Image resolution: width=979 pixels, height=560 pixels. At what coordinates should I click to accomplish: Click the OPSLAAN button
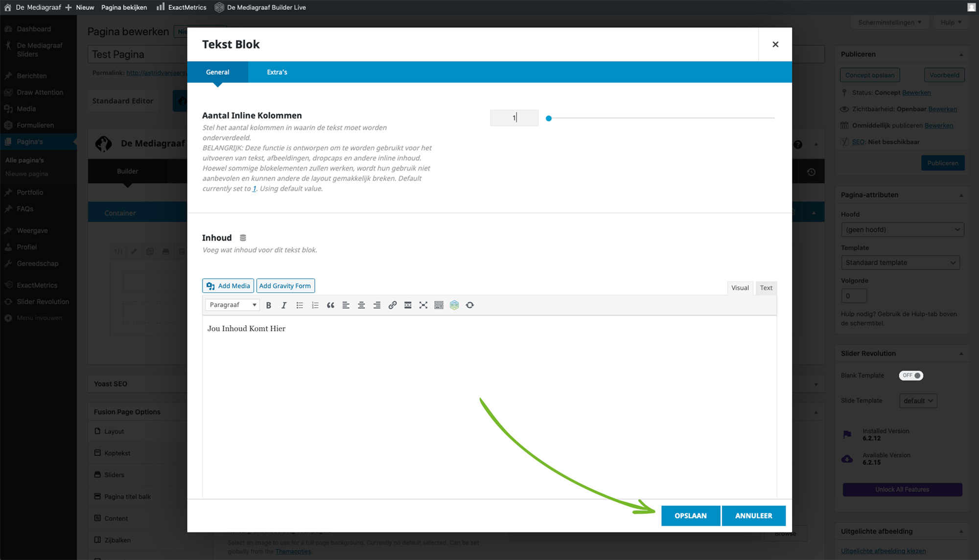tap(690, 515)
